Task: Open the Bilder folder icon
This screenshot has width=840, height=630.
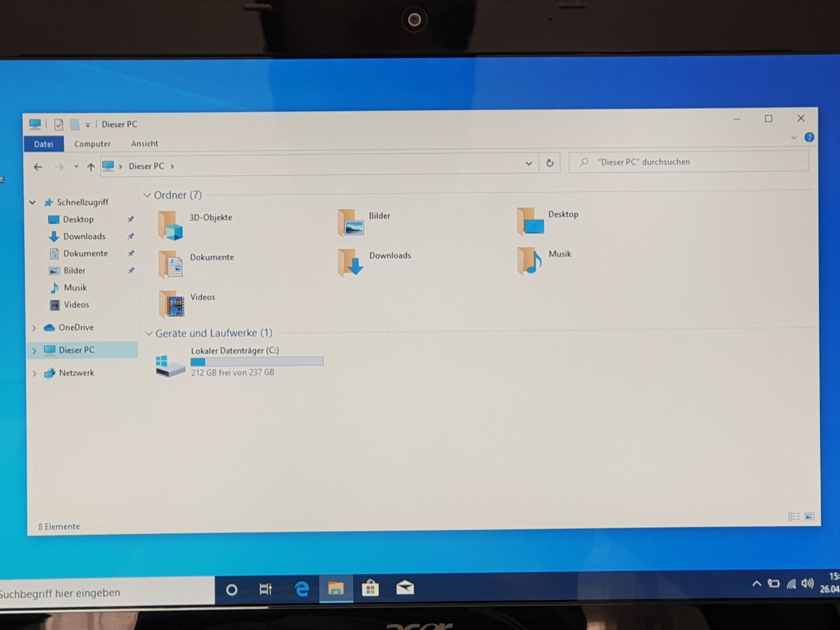Action: coord(351,223)
